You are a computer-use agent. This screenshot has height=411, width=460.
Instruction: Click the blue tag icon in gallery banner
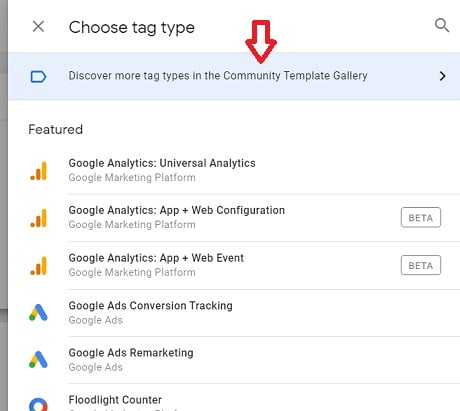point(38,77)
